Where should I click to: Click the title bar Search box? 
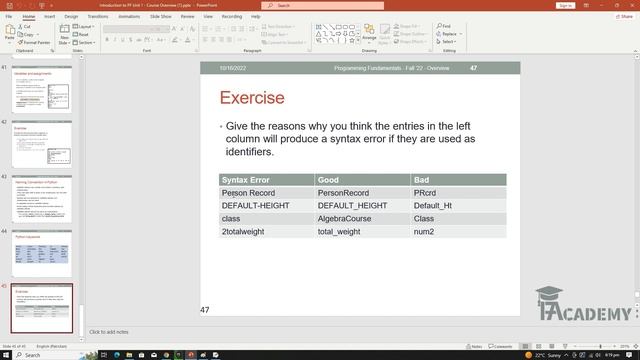coord(322,5)
